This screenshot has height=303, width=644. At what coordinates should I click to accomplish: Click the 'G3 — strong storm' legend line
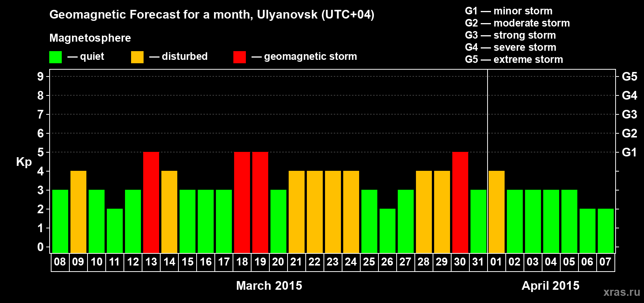pyautogui.click(x=510, y=35)
